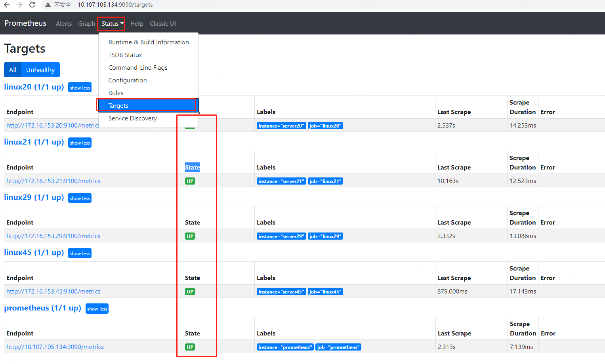This screenshot has width=605, height=364.
Task: Open 10.107.105.134:9090 metrics endpoint
Action: [x=55, y=347]
